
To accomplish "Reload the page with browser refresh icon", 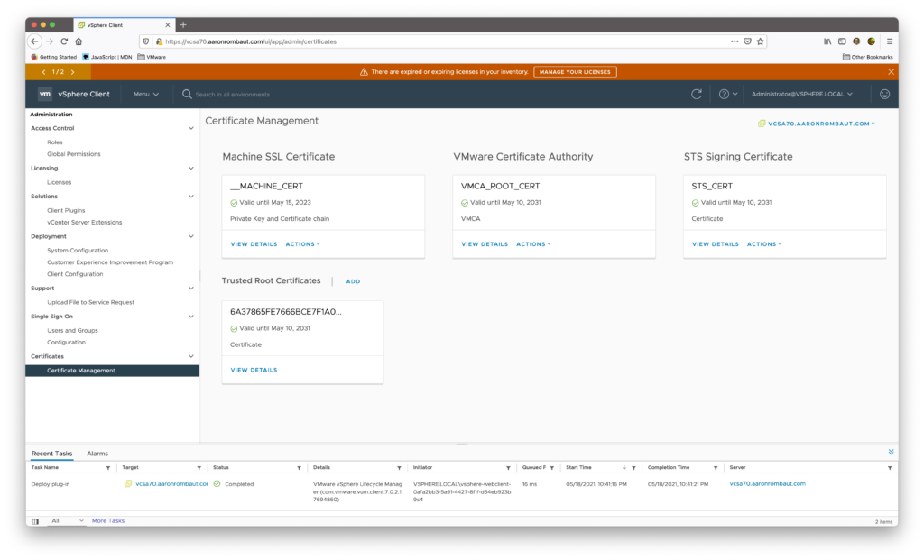I will click(x=64, y=41).
